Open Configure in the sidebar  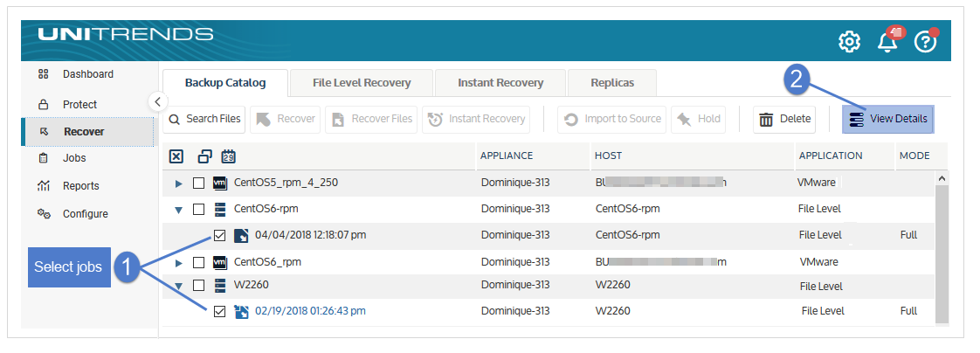(x=86, y=214)
